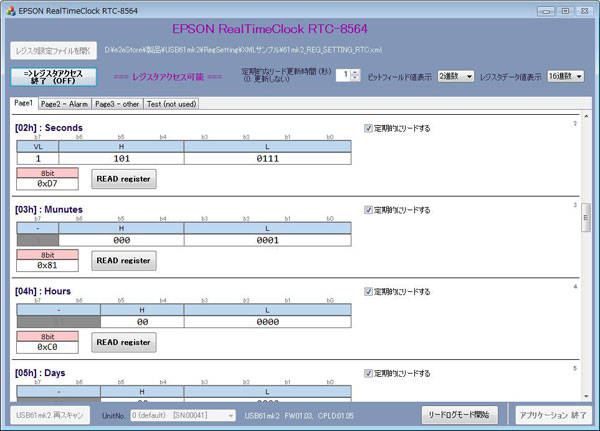
Task: Increase the periodic read update time
Action: tap(355, 72)
